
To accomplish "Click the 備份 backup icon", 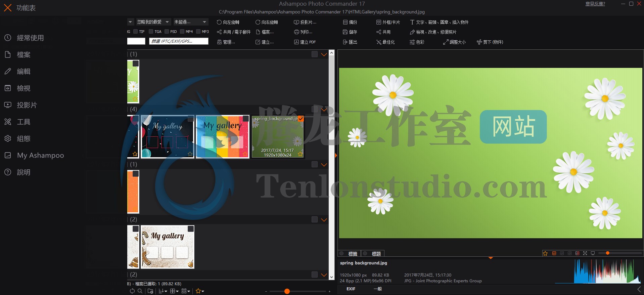I will [x=350, y=22].
